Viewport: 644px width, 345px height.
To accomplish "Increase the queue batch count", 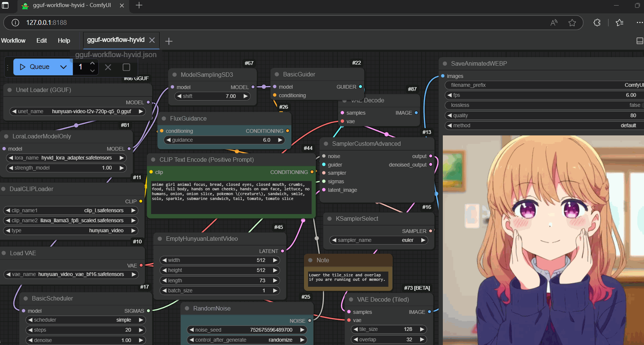I will (92, 63).
